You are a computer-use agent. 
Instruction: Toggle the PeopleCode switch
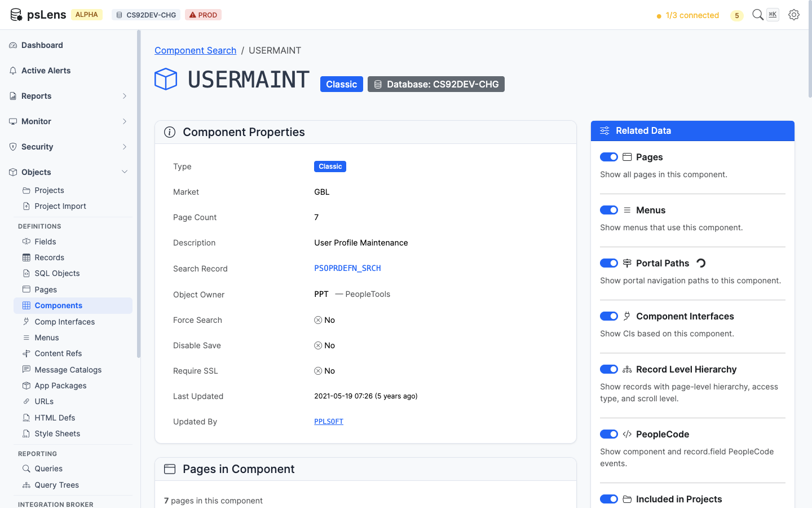tap(609, 434)
